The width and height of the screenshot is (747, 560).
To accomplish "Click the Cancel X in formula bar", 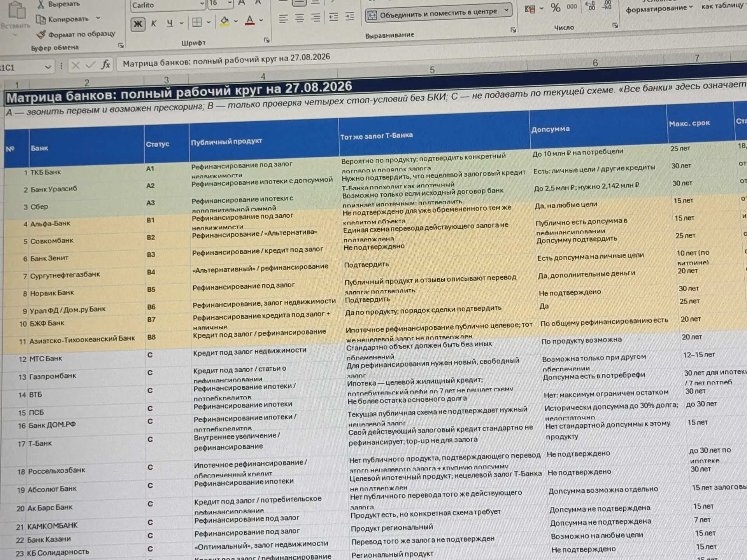I will click(x=75, y=65).
